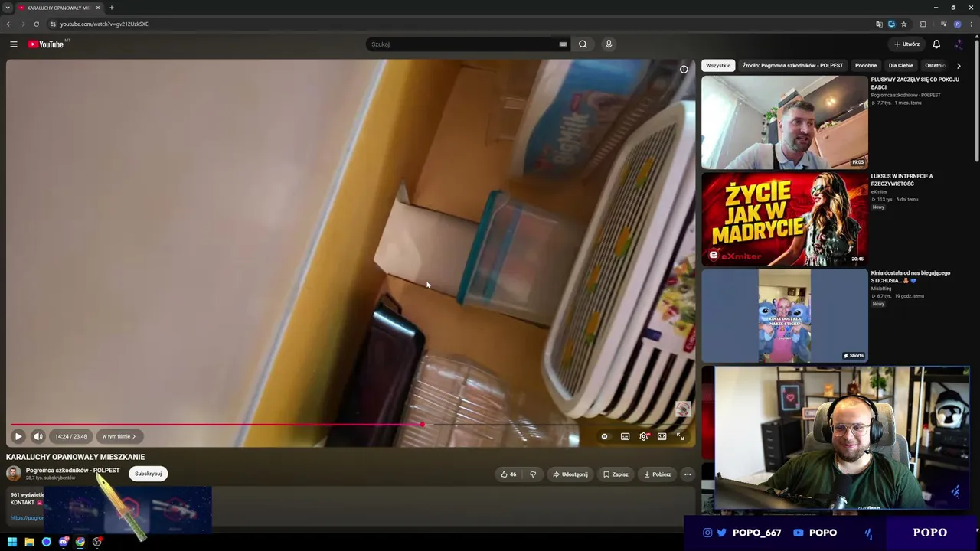Show the video info card icon
Viewport: 980px width, 551px height.
click(684, 70)
